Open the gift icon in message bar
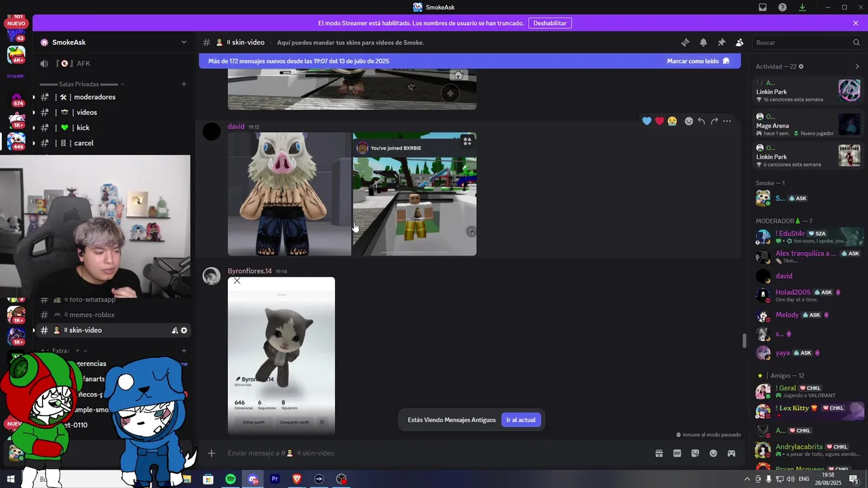The image size is (868, 488). pos(658,453)
